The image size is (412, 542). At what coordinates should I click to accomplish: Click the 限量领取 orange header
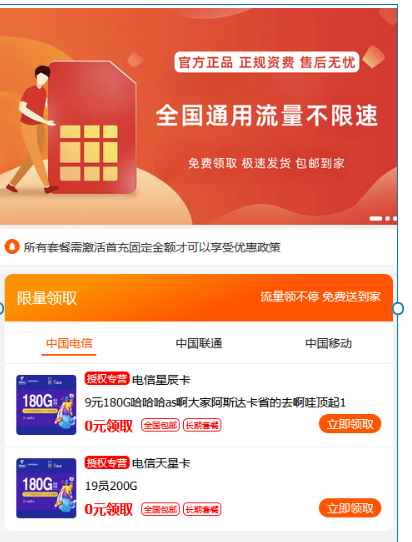[x=199, y=298]
